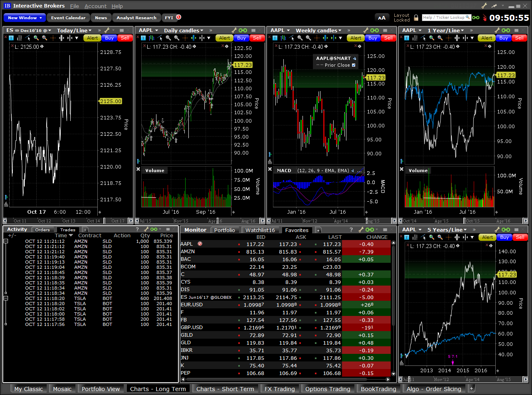Viewport: 532px width, 395px height.
Task: Click the bar-type icon on the 1 Year/Line chart
Action: 415,38
